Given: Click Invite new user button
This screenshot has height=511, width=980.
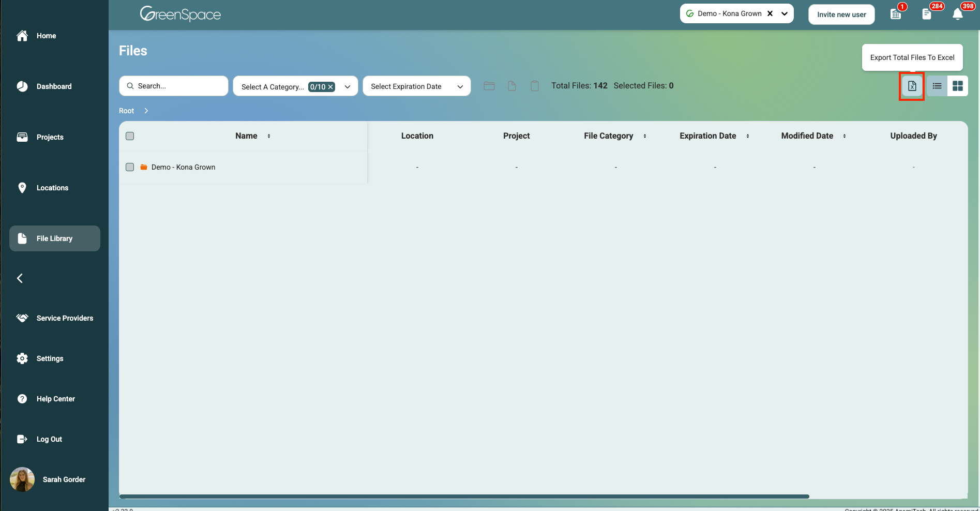Looking at the screenshot, I should (x=841, y=14).
